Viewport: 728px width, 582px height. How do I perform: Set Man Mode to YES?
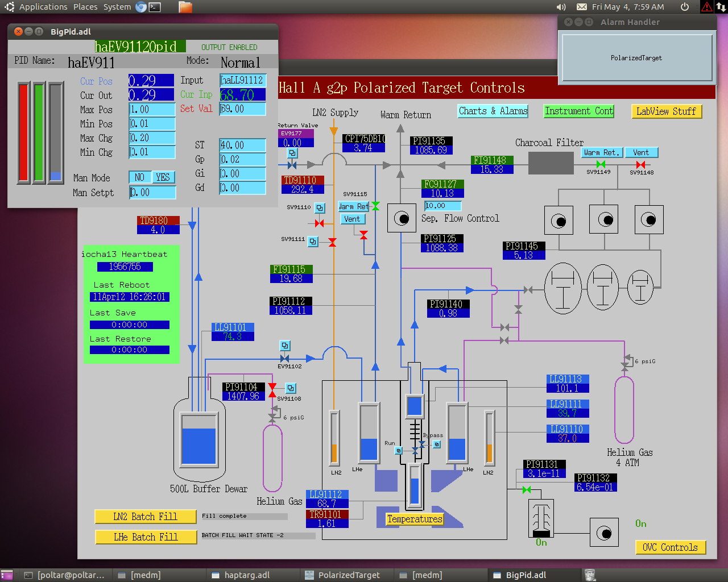163,177
